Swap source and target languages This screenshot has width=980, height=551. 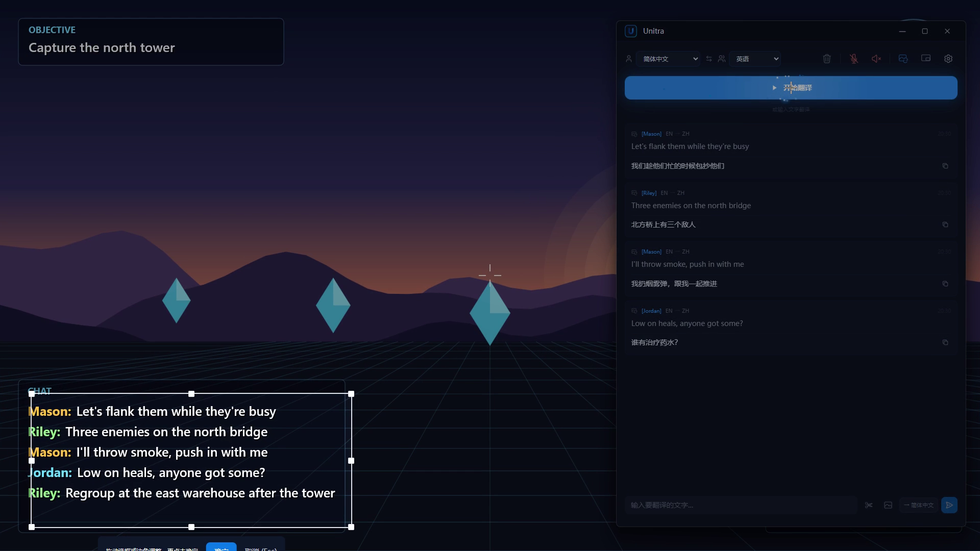click(x=709, y=59)
